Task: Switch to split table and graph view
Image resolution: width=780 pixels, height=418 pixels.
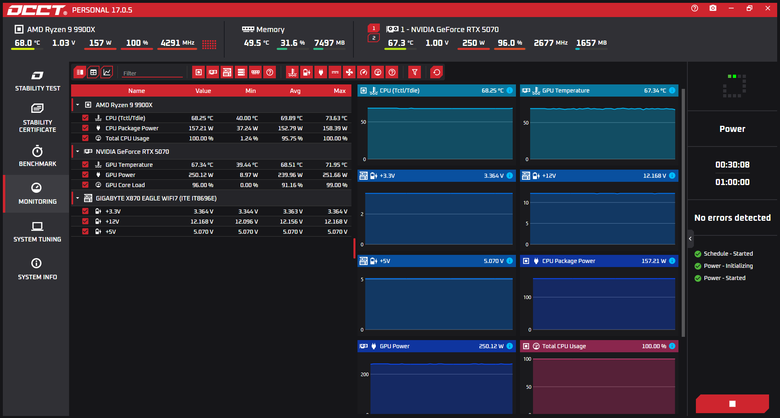Action: [x=80, y=73]
